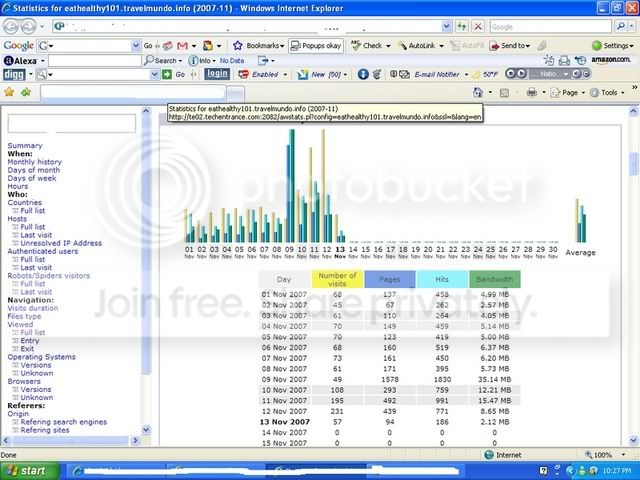Click the sidebar frame scroll down arrow
The image size is (640, 480).
pos(146,430)
